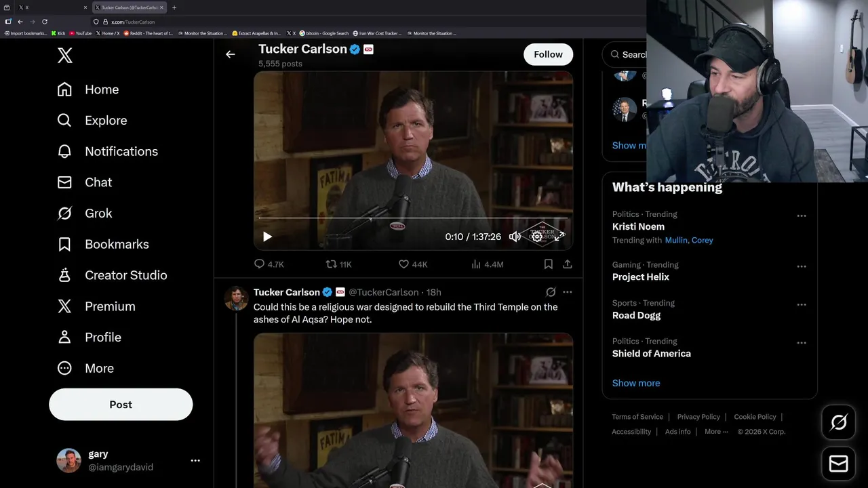Seek on the first video's progress bar
868x488 pixels.
point(413,218)
